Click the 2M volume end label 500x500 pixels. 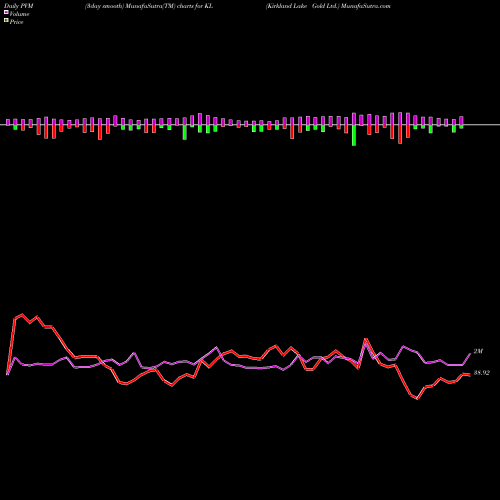click(478, 351)
